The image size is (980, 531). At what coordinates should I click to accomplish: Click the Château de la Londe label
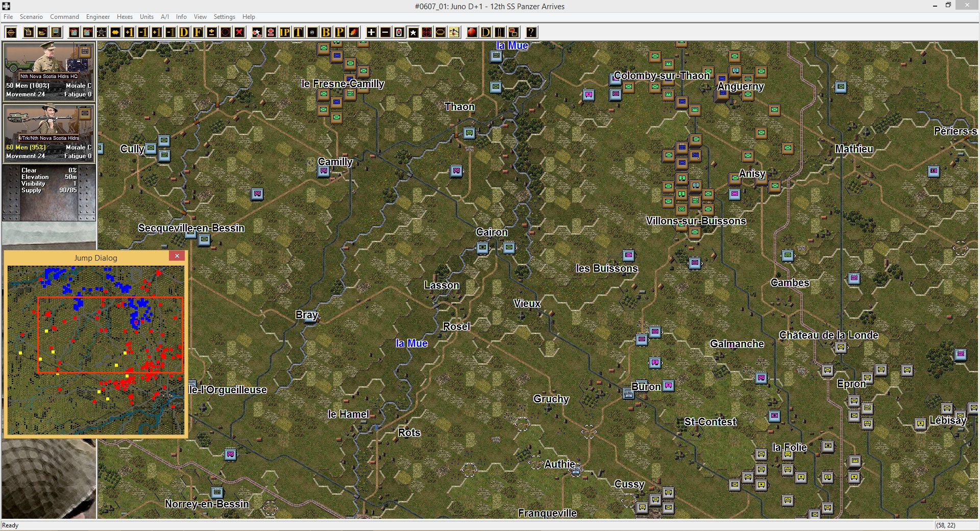[828, 335]
